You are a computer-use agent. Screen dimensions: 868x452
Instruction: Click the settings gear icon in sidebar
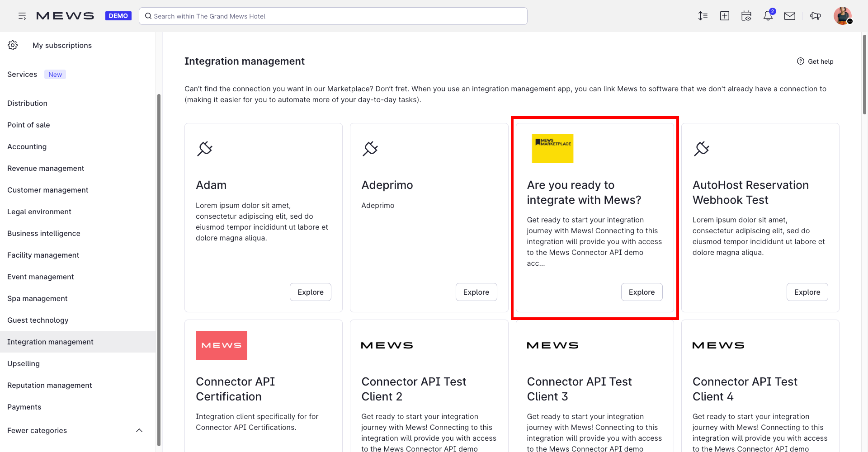click(x=13, y=45)
